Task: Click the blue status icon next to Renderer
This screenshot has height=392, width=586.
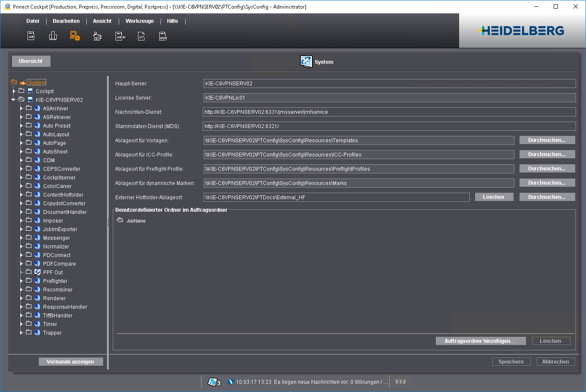Action: pyautogui.click(x=38, y=298)
